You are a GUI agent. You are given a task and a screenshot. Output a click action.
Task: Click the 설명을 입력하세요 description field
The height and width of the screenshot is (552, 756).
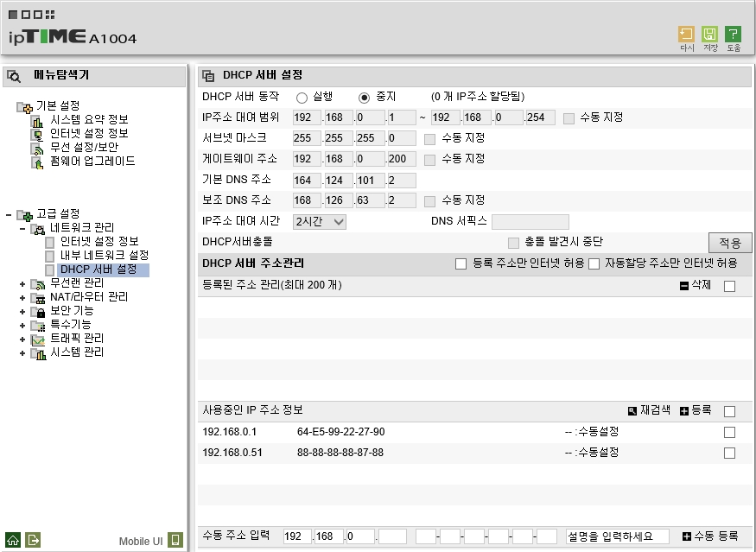click(617, 536)
